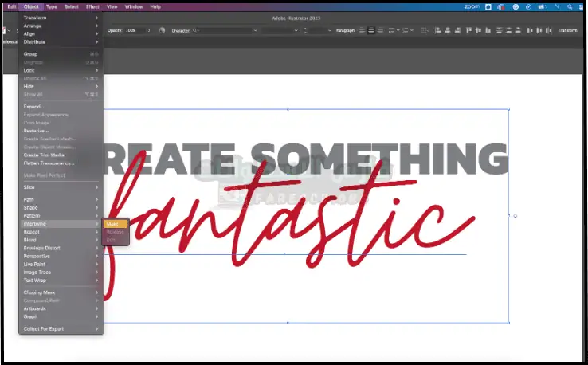Click the Zoom app icon in menu bar

click(472, 6)
